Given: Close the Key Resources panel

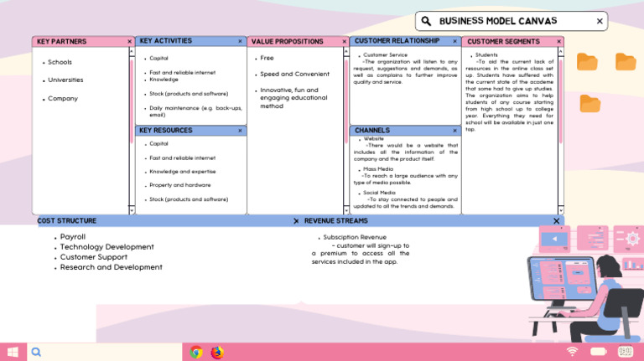Looking at the screenshot, I should click(240, 131).
